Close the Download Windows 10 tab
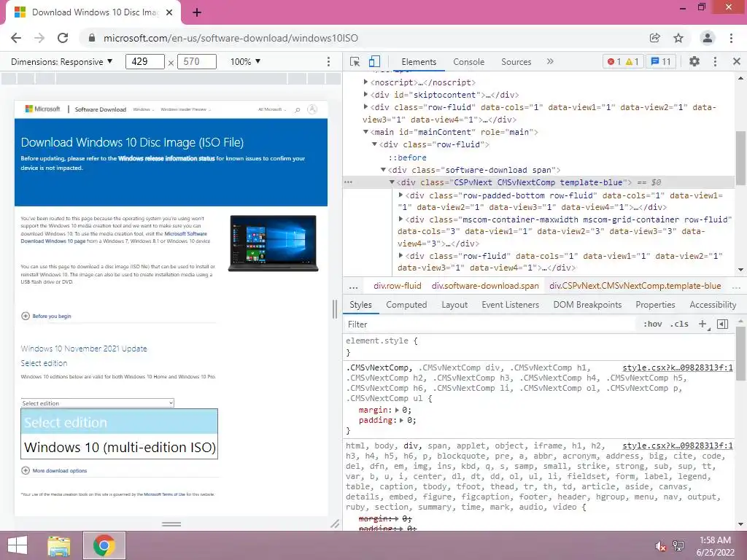 (169, 12)
